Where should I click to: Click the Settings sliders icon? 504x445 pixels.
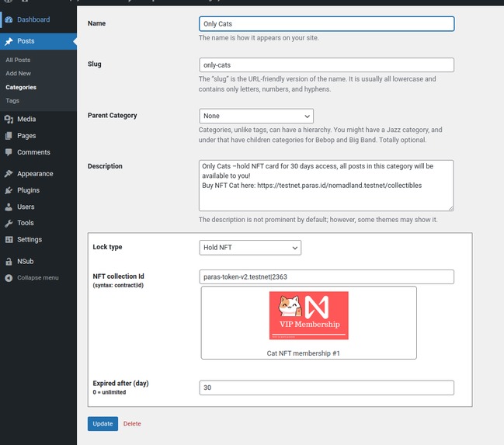click(x=9, y=239)
